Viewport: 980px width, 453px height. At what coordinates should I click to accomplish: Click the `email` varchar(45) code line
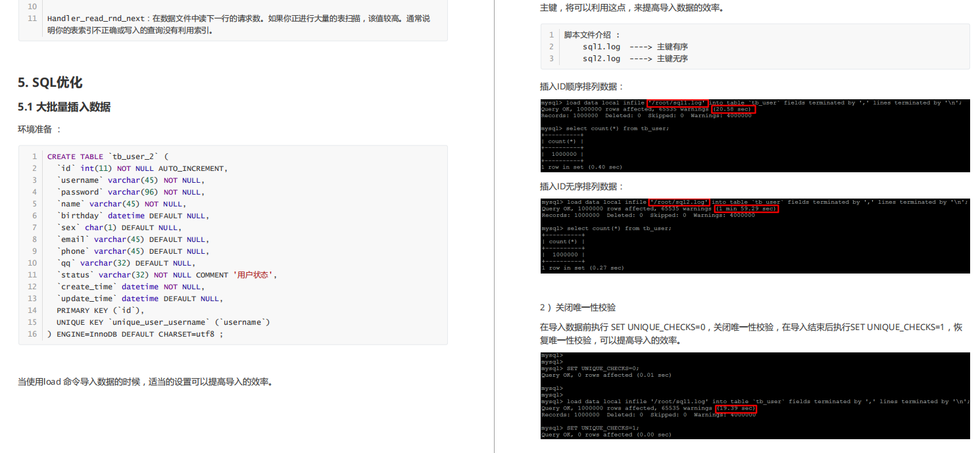(x=133, y=239)
